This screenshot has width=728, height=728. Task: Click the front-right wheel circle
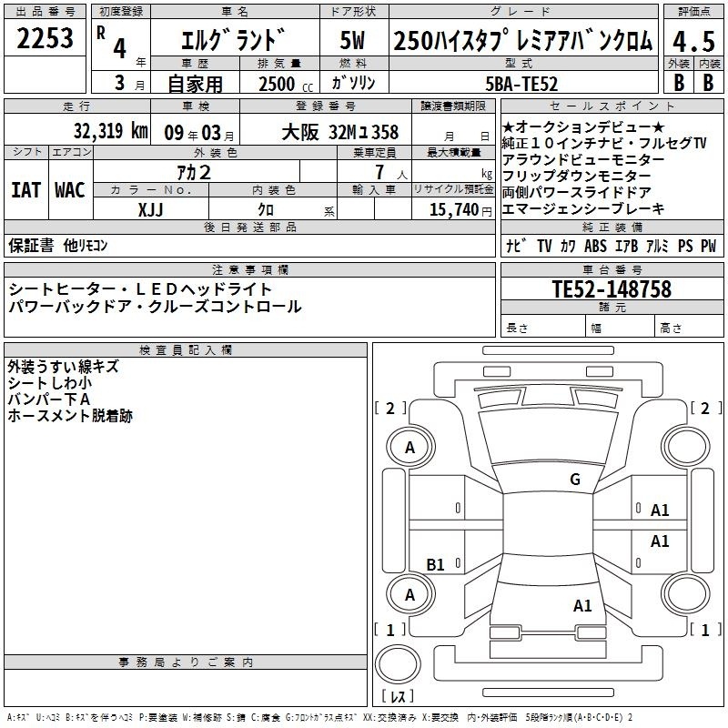click(685, 448)
